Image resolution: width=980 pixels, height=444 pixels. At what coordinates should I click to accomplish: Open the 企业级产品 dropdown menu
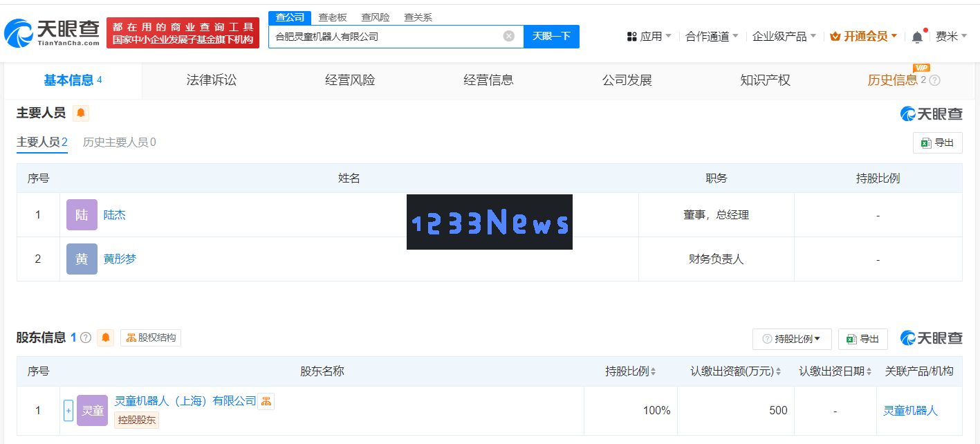(784, 37)
